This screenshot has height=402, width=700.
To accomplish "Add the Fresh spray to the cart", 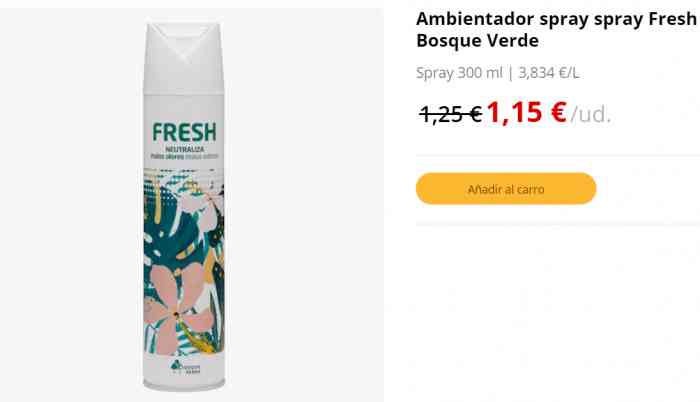I will coord(506,188).
